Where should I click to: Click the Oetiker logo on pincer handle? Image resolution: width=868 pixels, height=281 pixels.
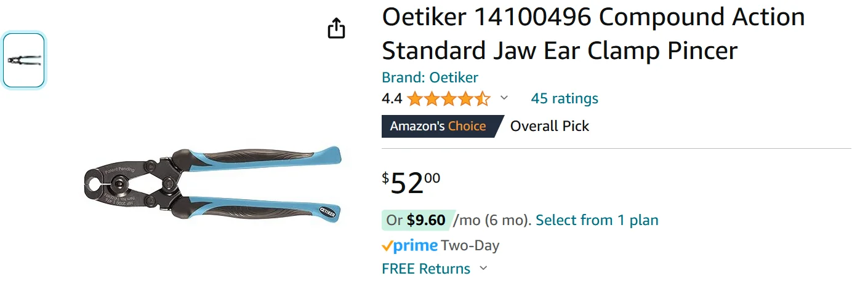click(x=327, y=213)
